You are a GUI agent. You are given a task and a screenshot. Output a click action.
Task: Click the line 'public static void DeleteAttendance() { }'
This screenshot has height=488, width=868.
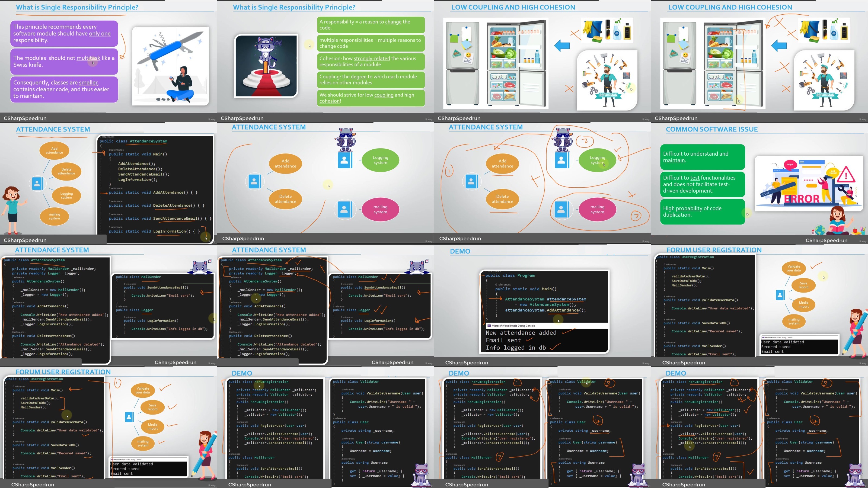156,206
